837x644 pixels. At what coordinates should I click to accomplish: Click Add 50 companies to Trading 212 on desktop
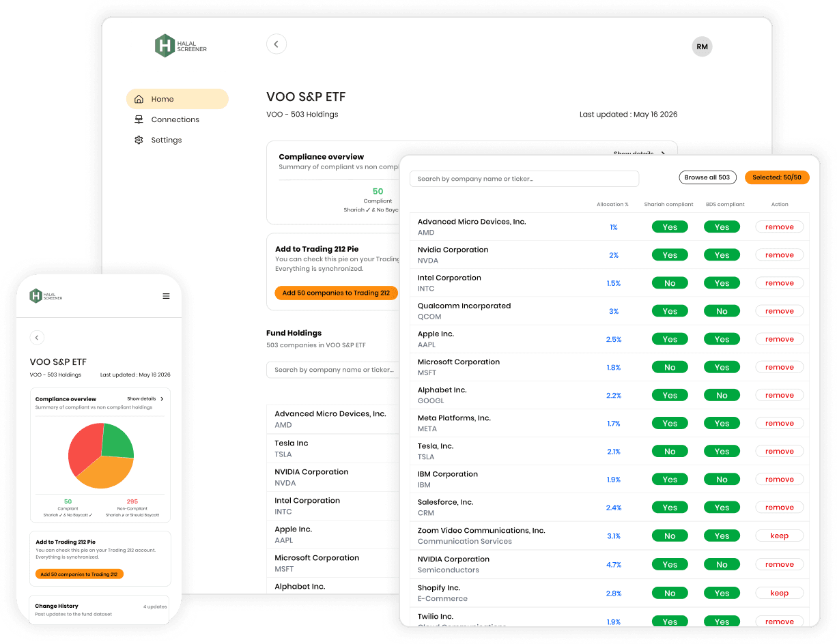pyautogui.click(x=336, y=293)
